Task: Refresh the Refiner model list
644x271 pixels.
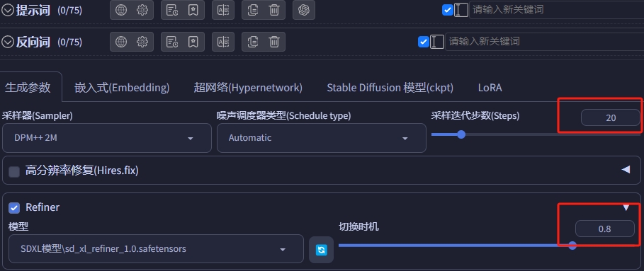Action: click(321, 250)
